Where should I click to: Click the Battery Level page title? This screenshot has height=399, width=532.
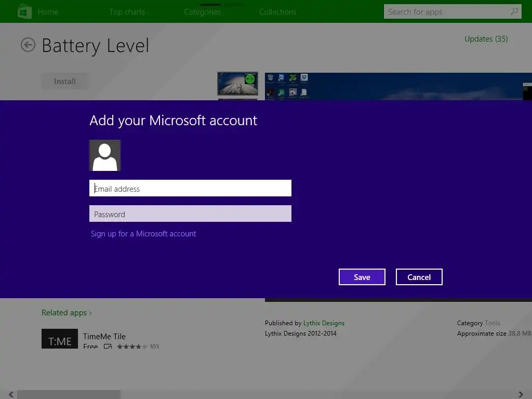coord(96,46)
